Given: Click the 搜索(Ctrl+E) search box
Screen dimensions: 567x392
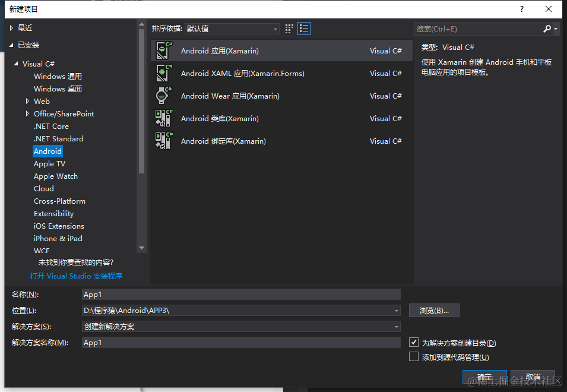Looking at the screenshot, I should coord(477,29).
